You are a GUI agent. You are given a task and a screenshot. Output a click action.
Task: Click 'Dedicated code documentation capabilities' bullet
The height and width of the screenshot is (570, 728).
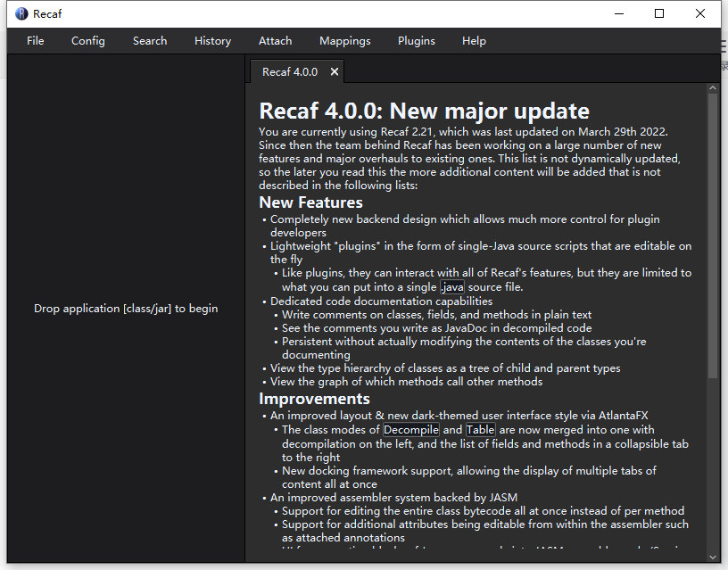click(x=381, y=302)
